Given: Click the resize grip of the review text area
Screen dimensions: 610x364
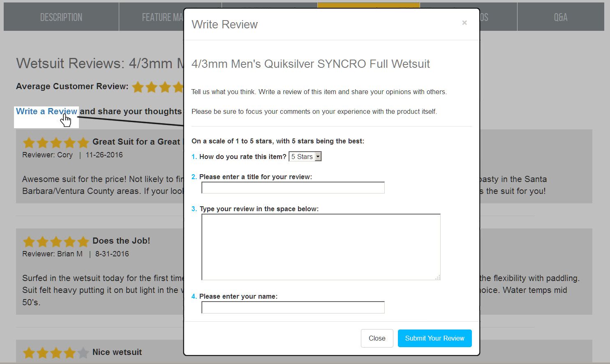Looking at the screenshot, I should (438, 277).
